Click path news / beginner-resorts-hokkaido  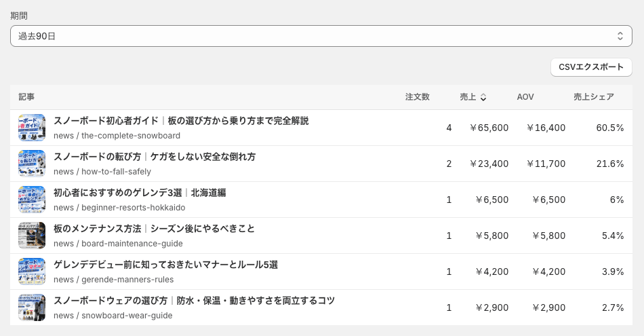pos(119,208)
